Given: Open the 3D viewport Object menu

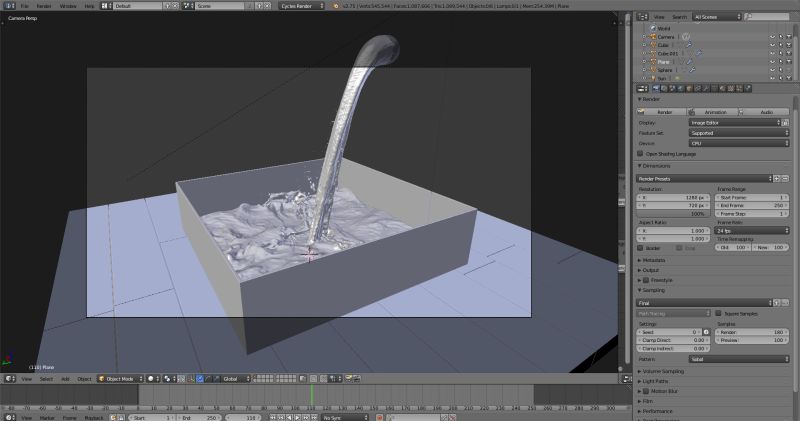Looking at the screenshot, I should coord(84,379).
